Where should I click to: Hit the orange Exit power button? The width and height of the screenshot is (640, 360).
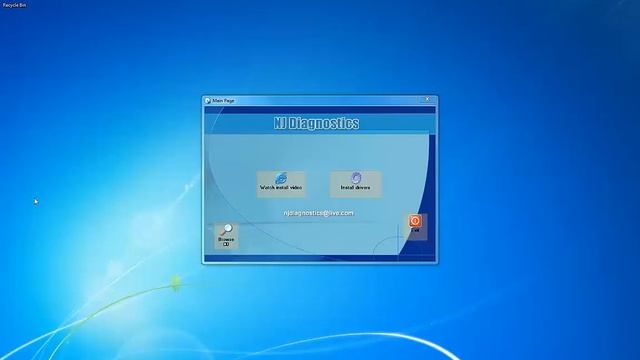coord(415,226)
